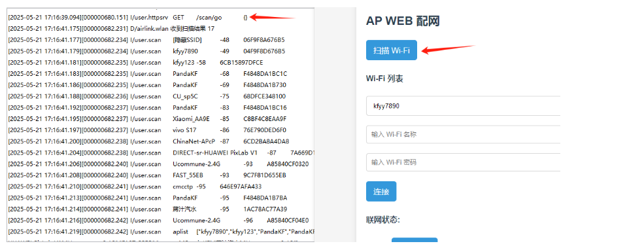Screen dimensions: 644x248
Task: Select PandaKF row with F4848DA1BC16
Action: pyautogui.click(x=148, y=108)
